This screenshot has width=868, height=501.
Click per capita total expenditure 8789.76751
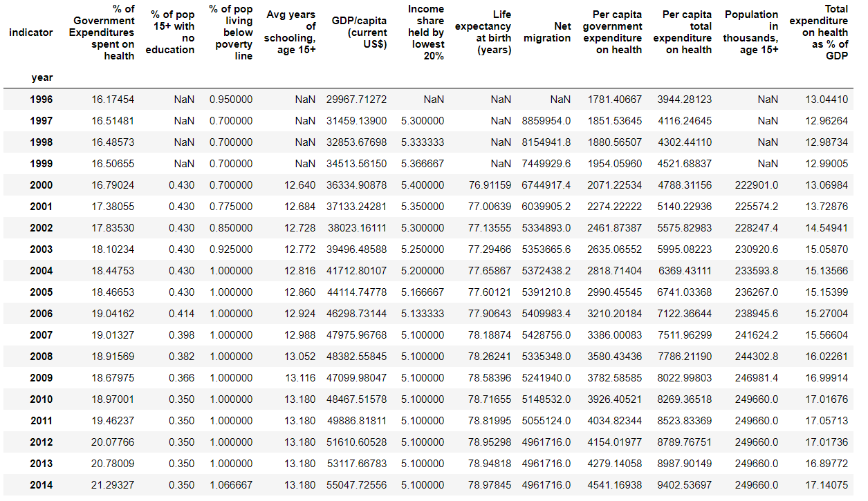pos(684,442)
